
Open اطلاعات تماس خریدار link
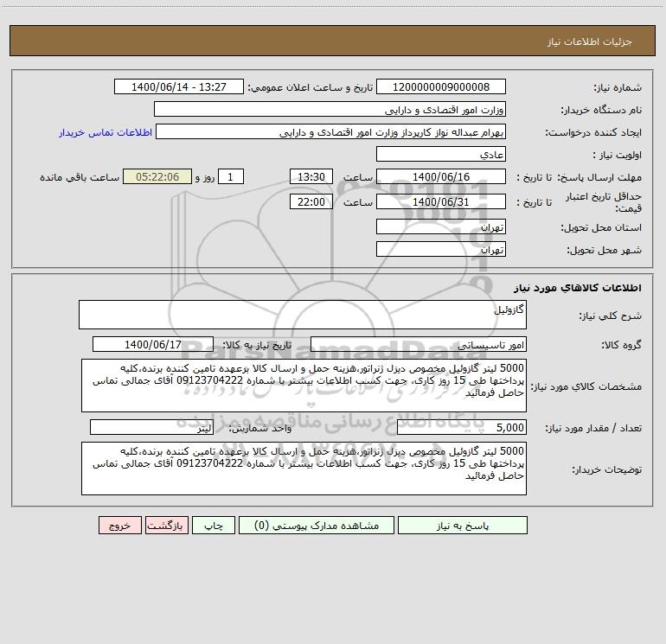coord(106,132)
